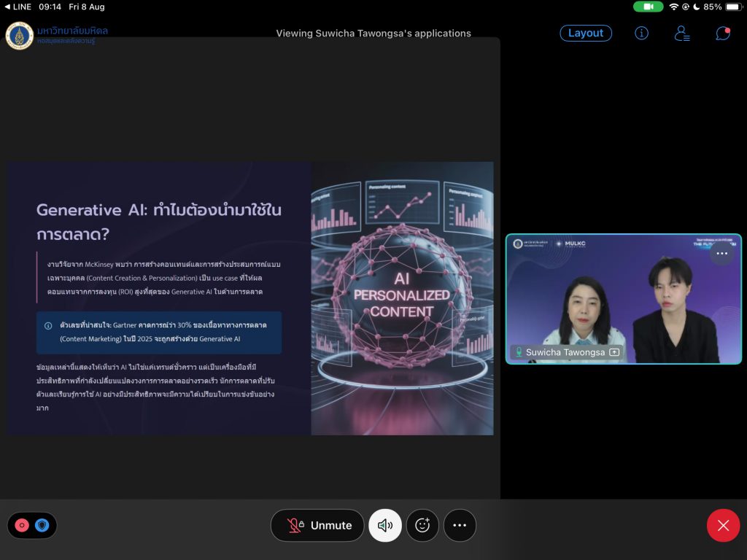Tap the red recording indicator icon

coord(22,525)
